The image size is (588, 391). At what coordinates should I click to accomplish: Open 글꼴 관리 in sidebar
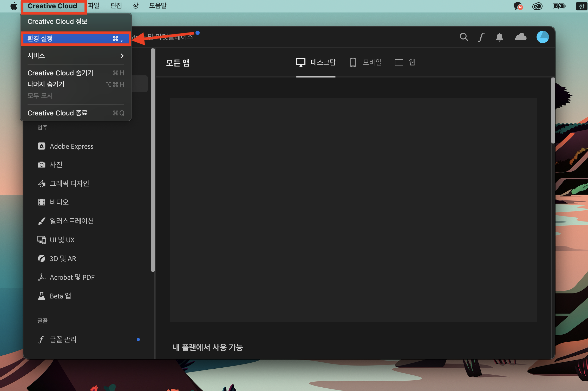(63, 340)
